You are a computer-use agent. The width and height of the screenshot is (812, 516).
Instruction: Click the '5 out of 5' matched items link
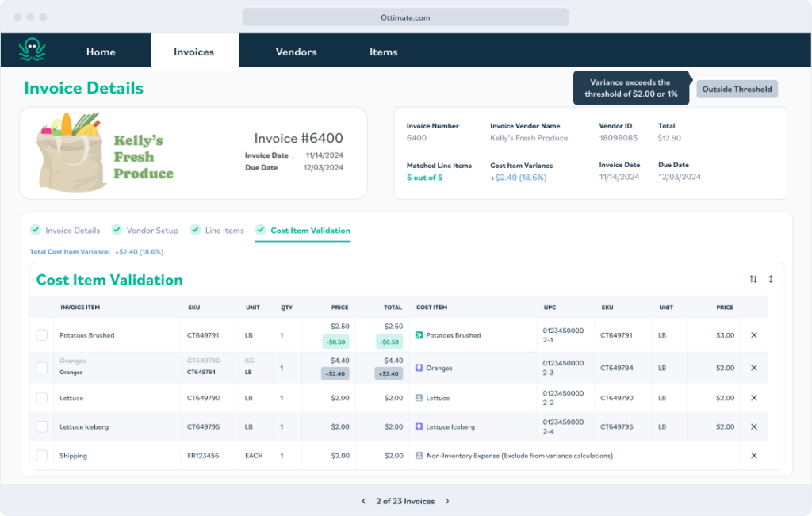[425, 178]
